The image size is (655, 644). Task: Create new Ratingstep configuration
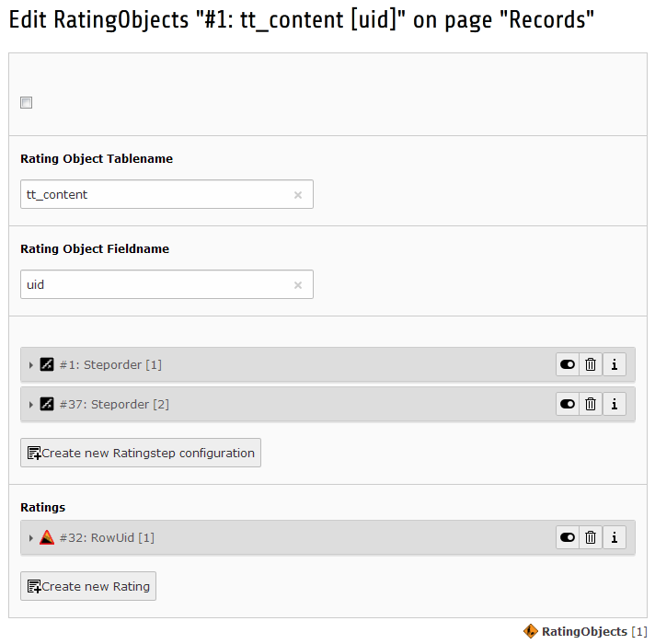pos(141,453)
